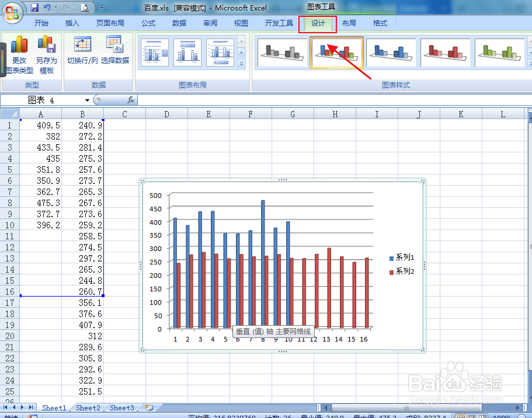Open the 开始 ribbon tab

pos(41,23)
